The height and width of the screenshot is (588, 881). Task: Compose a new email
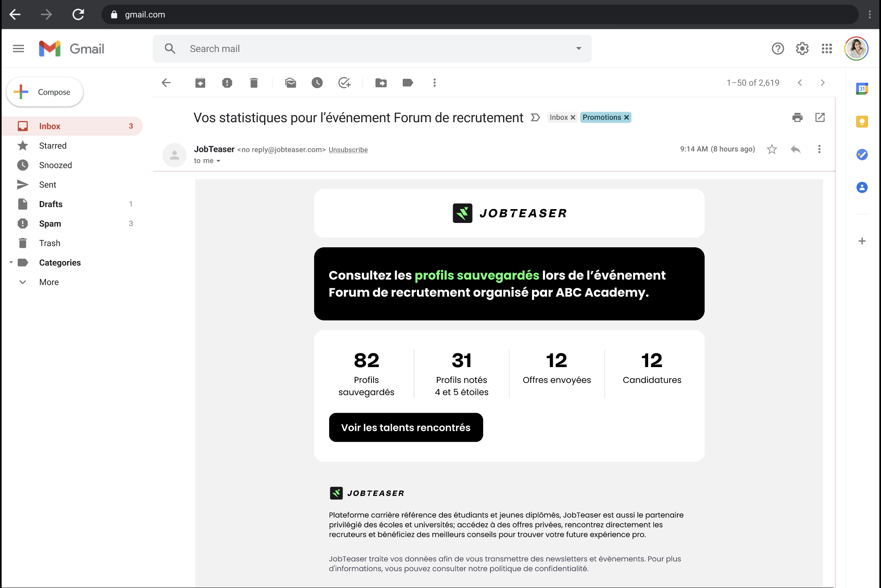[45, 92]
